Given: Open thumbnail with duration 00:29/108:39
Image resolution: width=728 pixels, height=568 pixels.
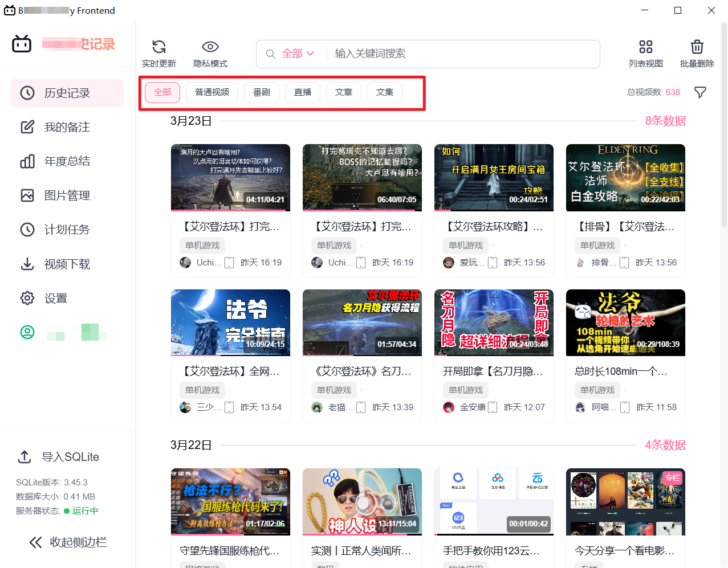Looking at the screenshot, I should [x=625, y=322].
